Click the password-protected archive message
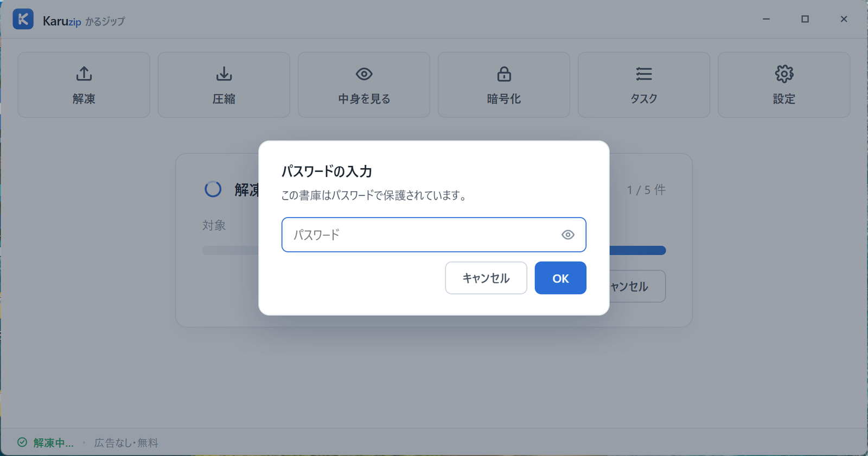 pos(375,195)
